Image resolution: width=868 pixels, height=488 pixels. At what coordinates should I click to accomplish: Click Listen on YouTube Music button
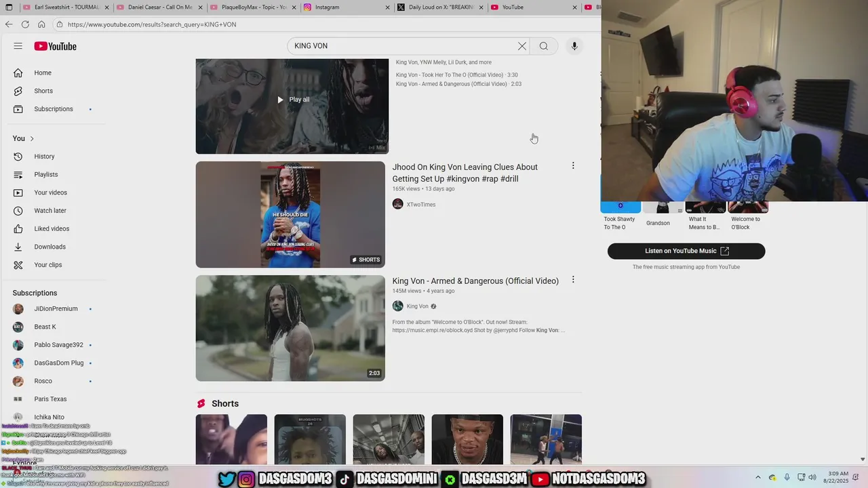click(686, 251)
